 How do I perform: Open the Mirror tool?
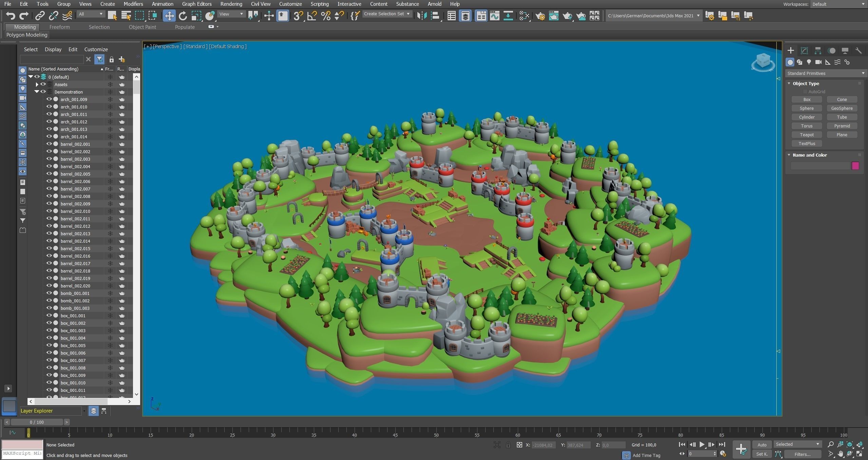click(421, 16)
